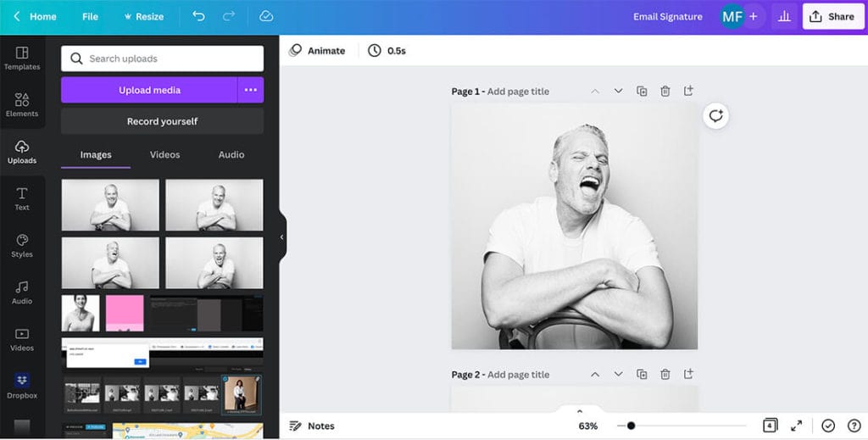The image size is (868, 440).
Task: Open more upload options (three dots)
Action: coord(251,90)
